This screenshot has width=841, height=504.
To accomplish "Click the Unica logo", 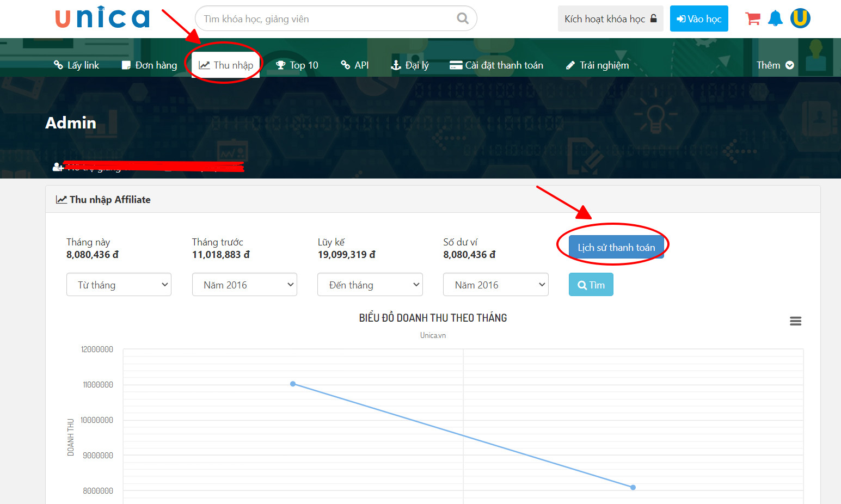I will 102,17.
